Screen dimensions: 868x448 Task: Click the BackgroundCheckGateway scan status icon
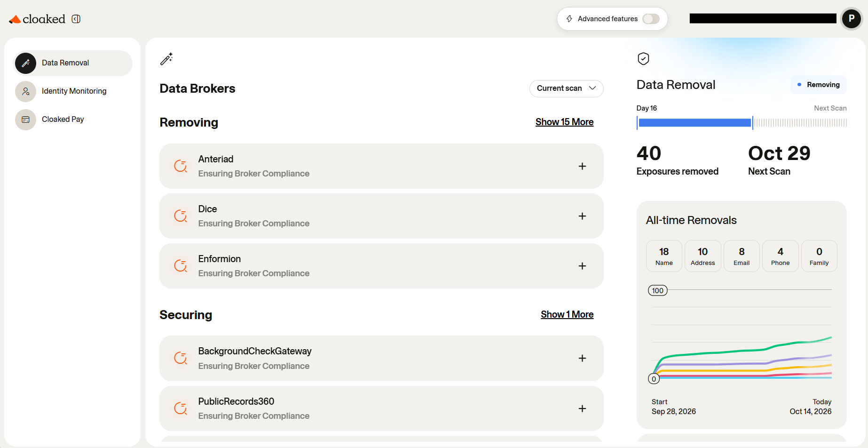181,358
